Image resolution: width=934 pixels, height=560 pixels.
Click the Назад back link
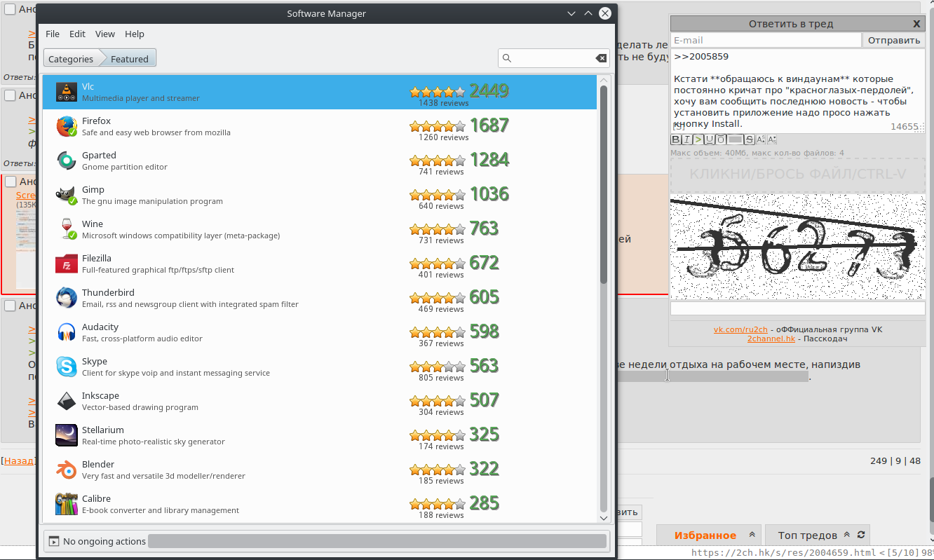18,460
